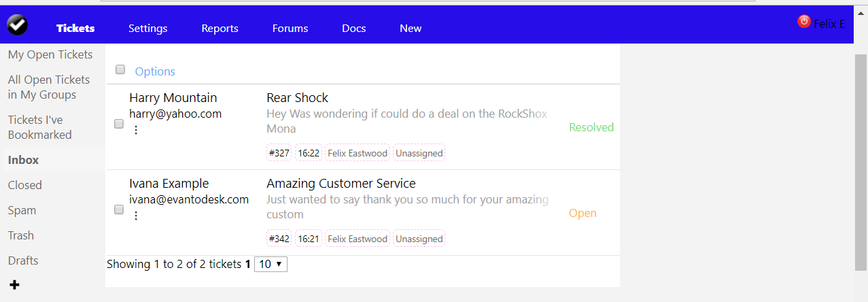Image resolution: width=868 pixels, height=302 pixels.
Task: Open the Reports menu item
Action: pyautogui.click(x=220, y=29)
